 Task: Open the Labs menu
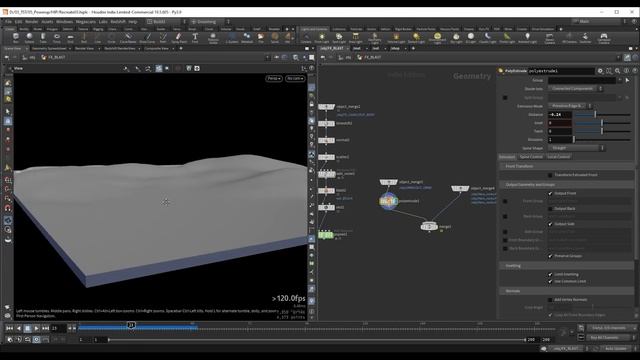click(x=103, y=22)
